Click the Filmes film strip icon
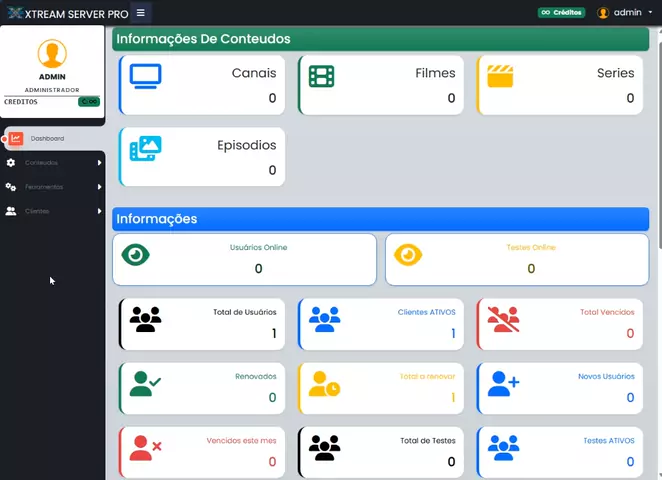This screenshot has width=662, height=480. [321, 76]
